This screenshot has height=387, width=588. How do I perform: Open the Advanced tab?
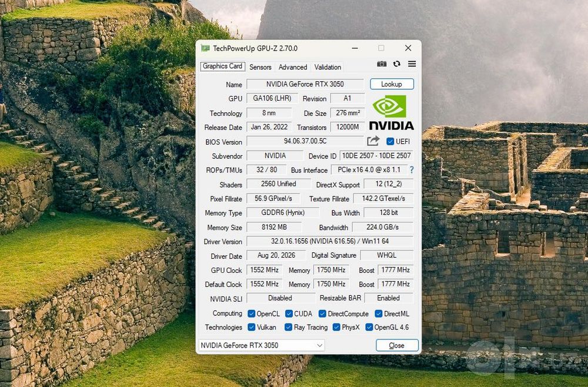pyautogui.click(x=293, y=67)
